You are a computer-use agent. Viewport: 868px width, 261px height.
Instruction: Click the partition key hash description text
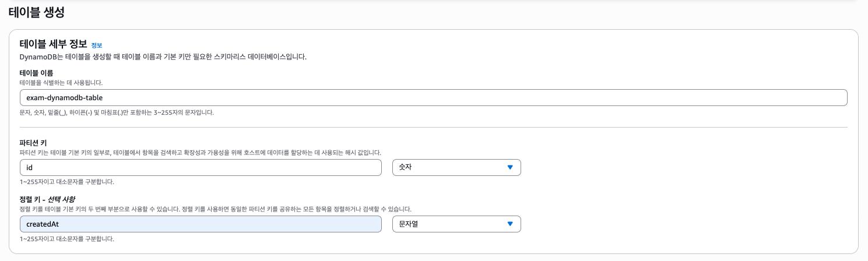click(x=200, y=152)
